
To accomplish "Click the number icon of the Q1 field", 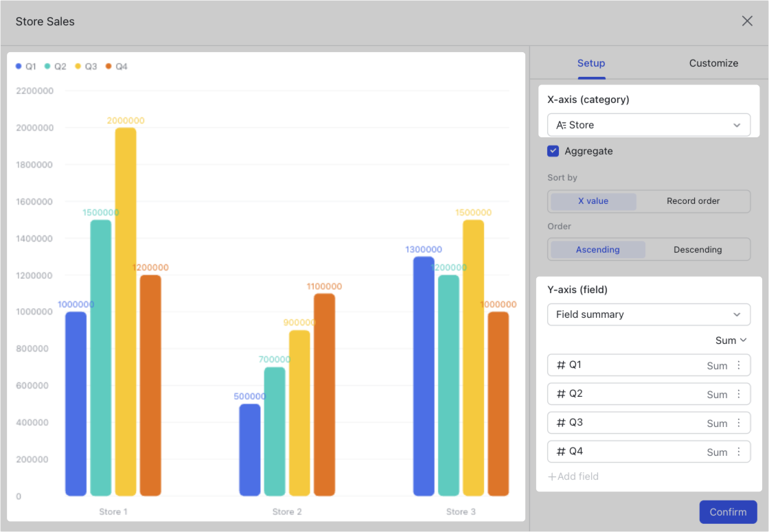I will click(561, 365).
